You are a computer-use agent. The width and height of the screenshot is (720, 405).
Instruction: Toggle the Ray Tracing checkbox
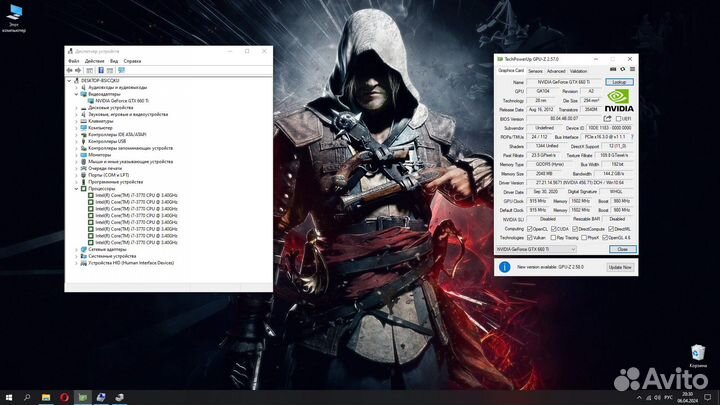pos(553,238)
